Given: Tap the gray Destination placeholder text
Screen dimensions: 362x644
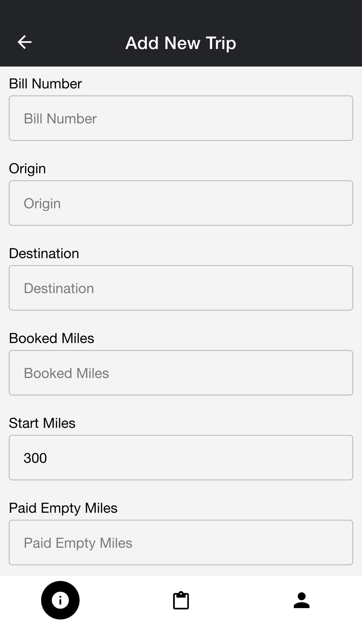Looking at the screenshot, I should (x=59, y=288).
